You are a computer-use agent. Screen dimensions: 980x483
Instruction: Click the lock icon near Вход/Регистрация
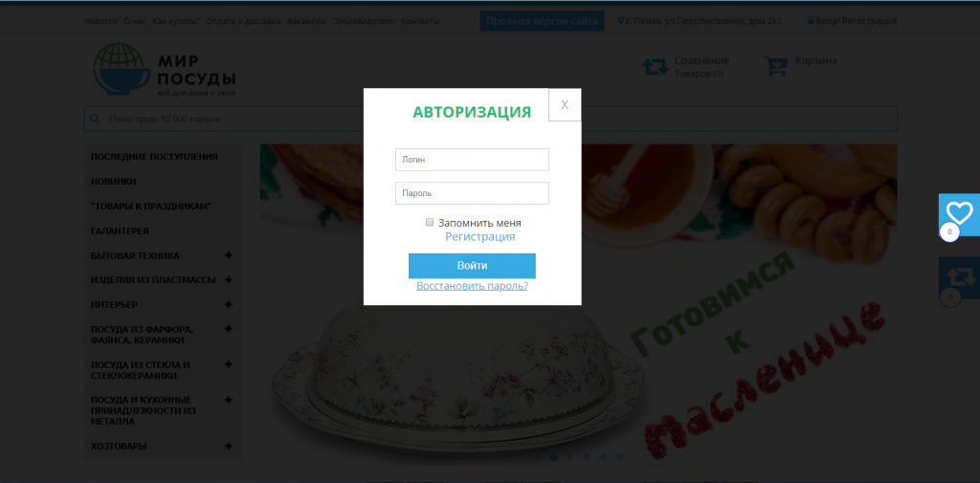pos(811,21)
